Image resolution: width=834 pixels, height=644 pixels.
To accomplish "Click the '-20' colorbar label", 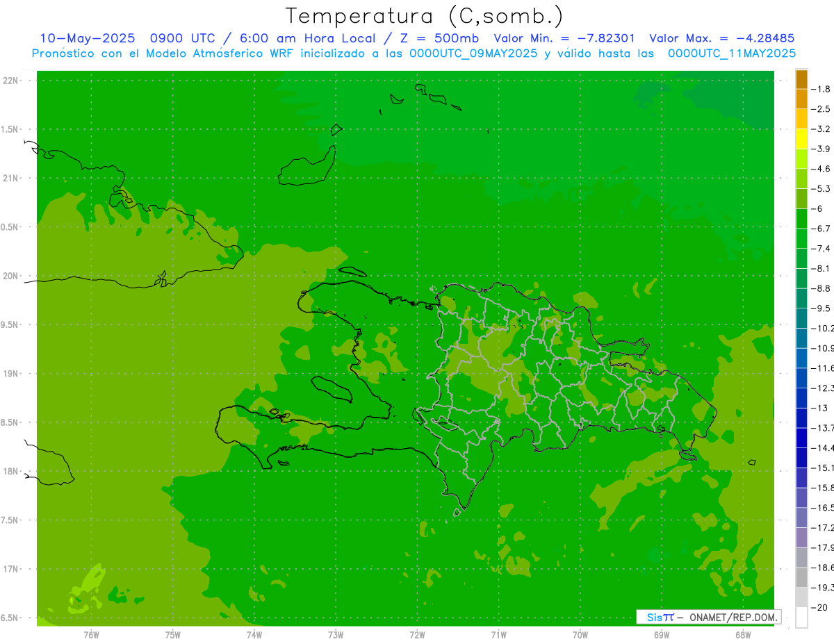I will [818, 608].
